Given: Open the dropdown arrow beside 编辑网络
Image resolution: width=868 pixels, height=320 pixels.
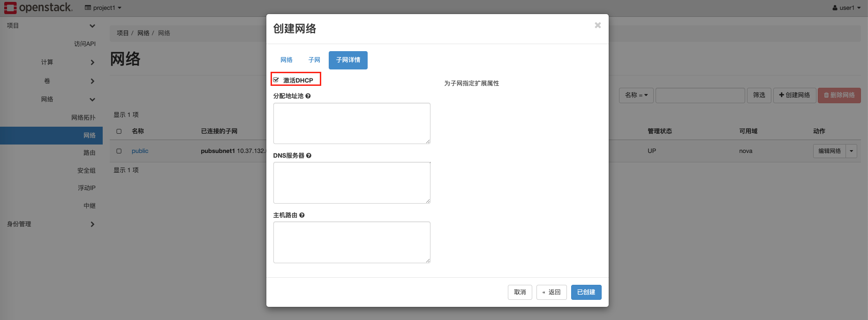Looking at the screenshot, I should [852, 151].
